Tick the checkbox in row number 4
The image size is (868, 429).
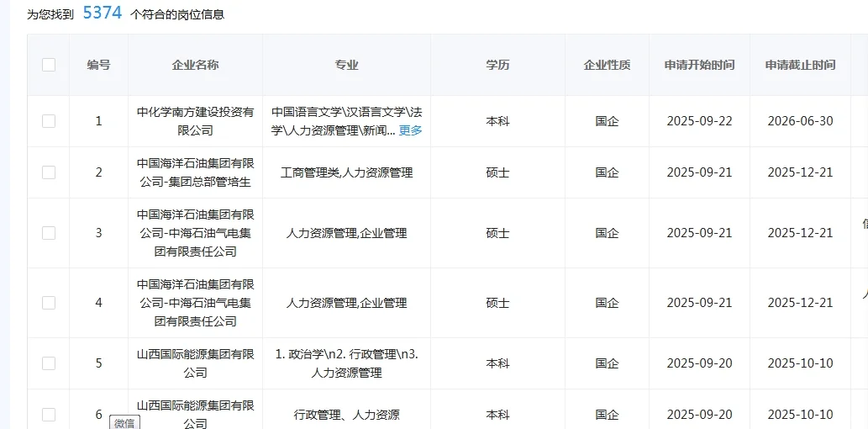[49, 303]
